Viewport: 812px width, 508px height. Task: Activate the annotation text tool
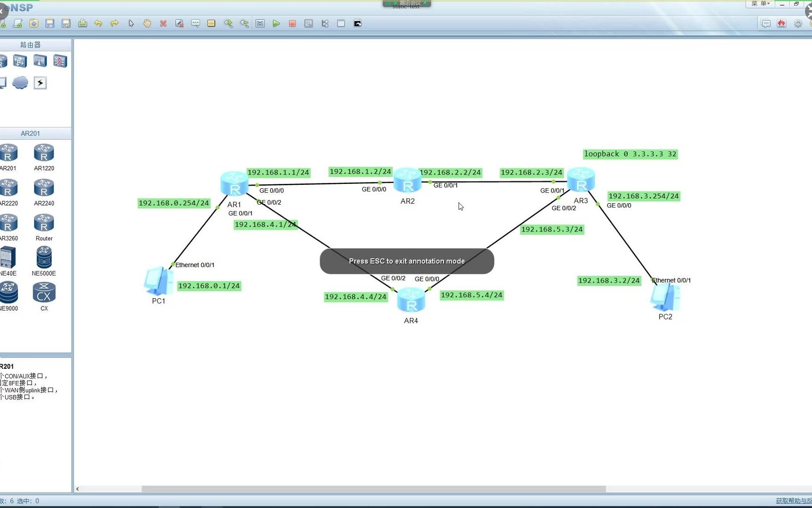195,23
